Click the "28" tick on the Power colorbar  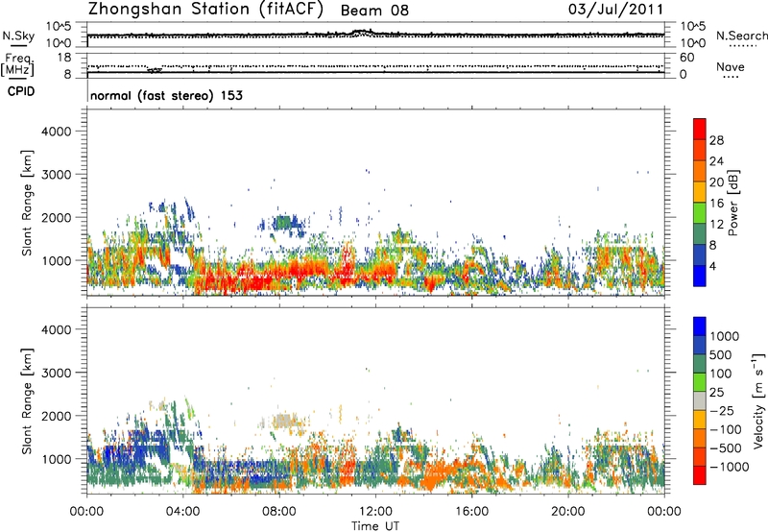click(x=716, y=140)
